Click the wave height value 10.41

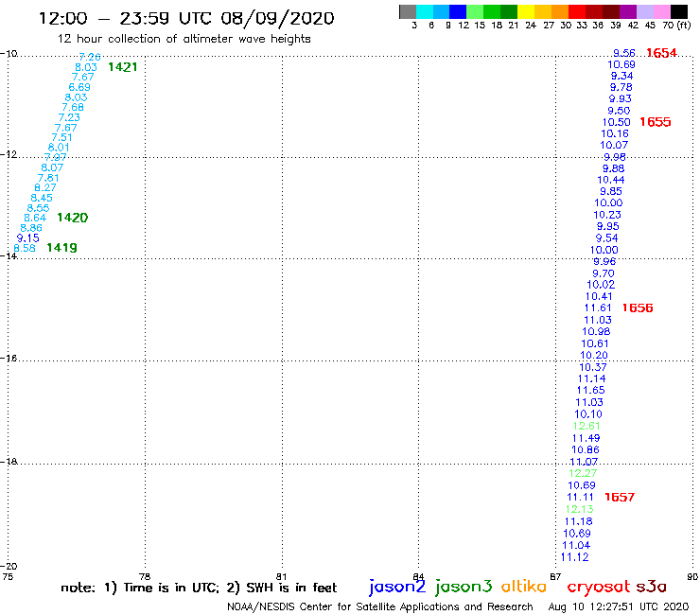pyautogui.click(x=599, y=296)
